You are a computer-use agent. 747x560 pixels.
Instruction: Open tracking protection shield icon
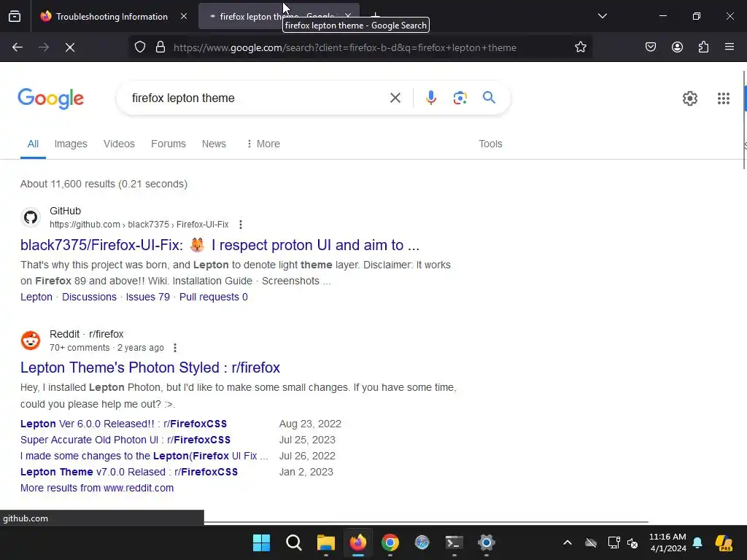point(139,47)
